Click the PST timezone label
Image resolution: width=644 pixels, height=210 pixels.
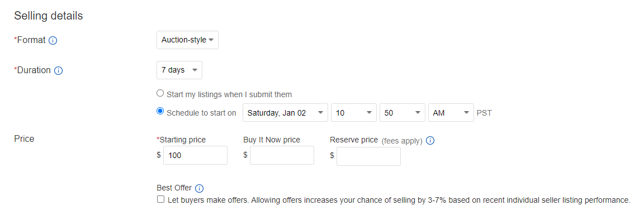pyautogui.click(x=484, y=113)
